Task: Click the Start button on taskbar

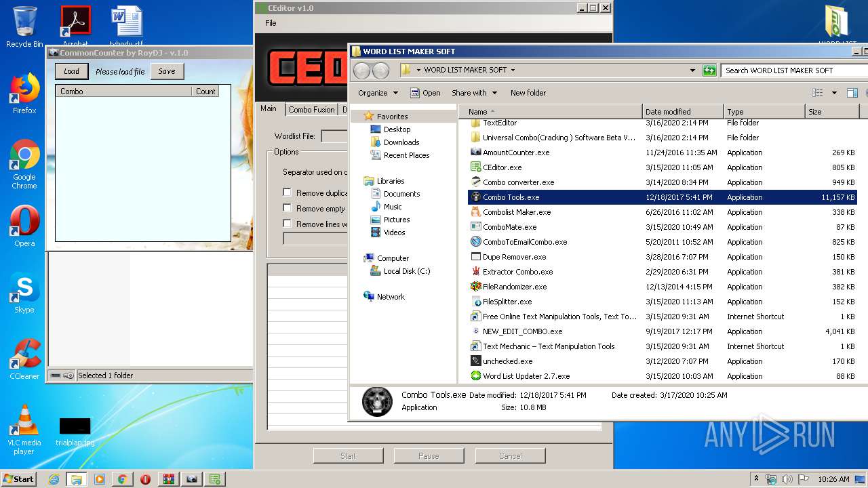Action: 18,479
